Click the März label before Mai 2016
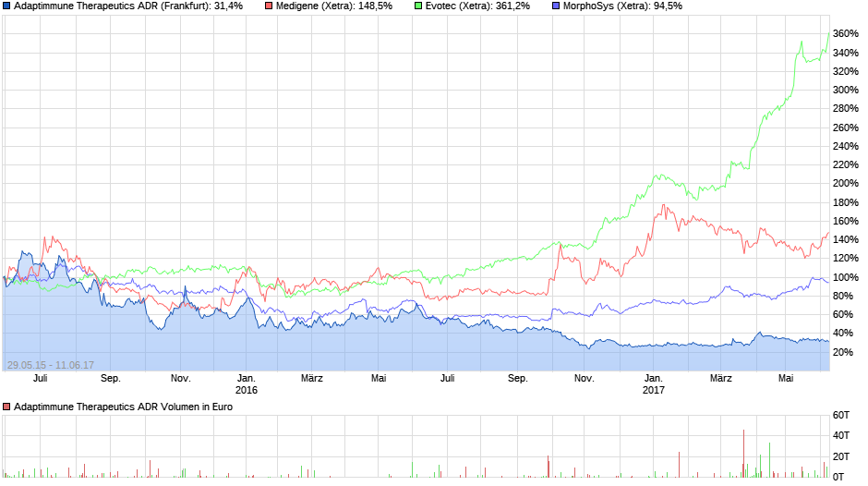 point(312,378)
